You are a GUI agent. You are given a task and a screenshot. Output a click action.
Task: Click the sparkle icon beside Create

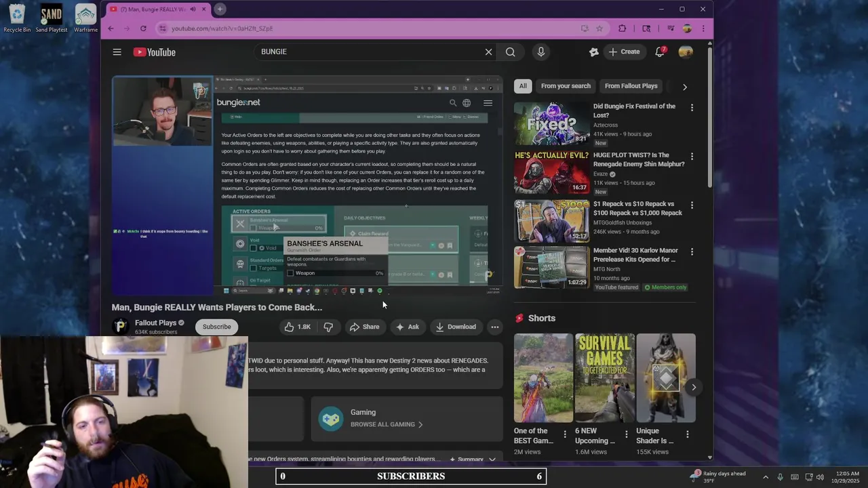click(594, 52)
